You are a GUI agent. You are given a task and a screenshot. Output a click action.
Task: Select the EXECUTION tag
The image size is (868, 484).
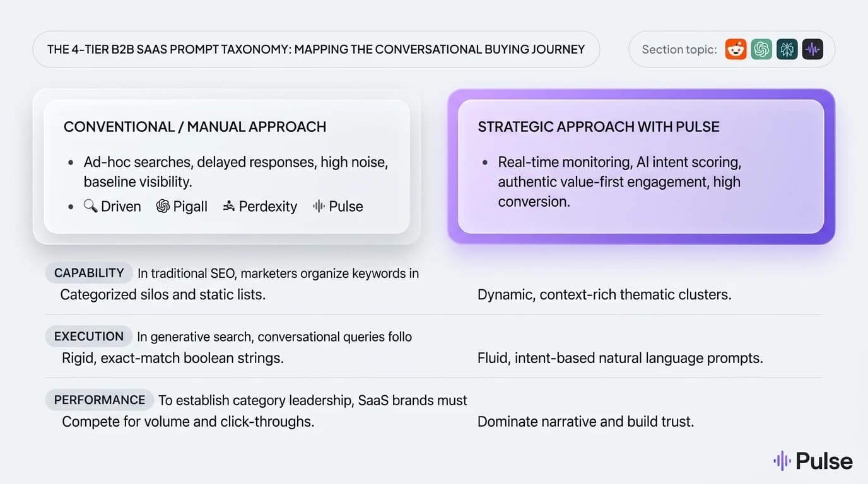tap(89, 336)
